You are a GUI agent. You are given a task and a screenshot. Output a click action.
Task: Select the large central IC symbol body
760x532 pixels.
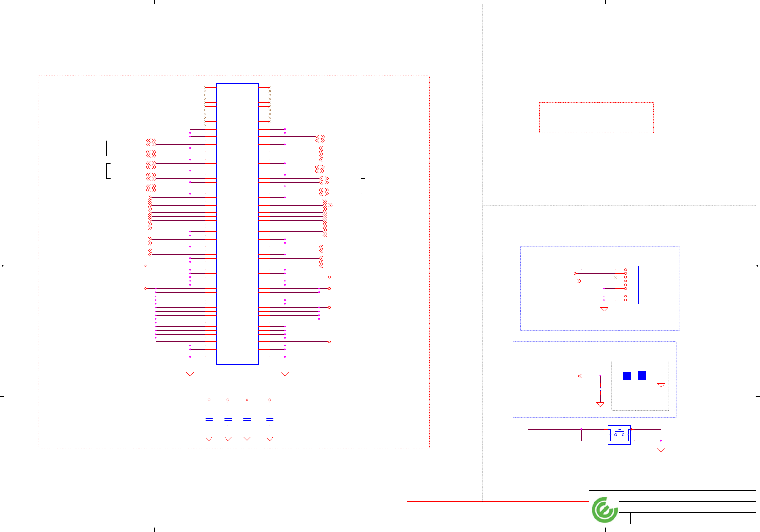point(237,224)
